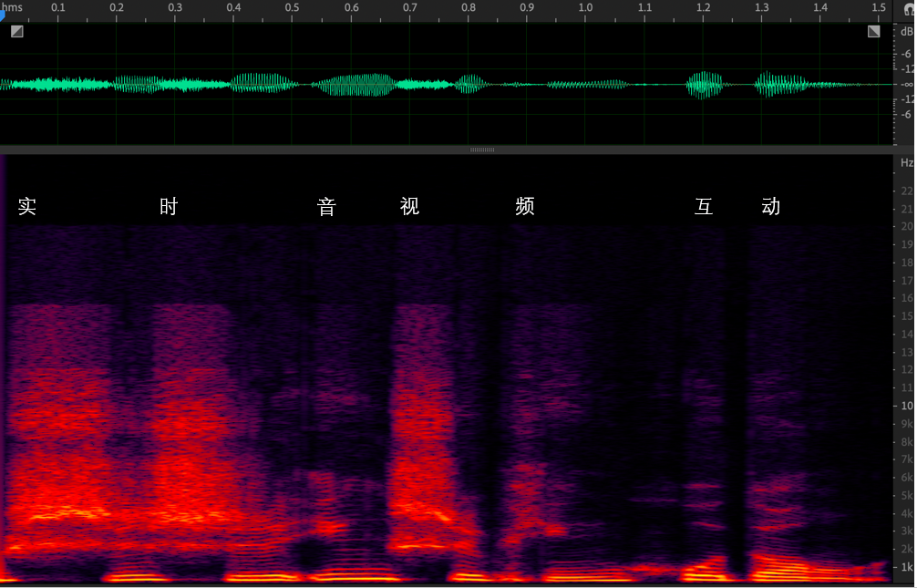Screen dimensions: 917x588
Task: Click the 实 character label on spectrogram
Action: 27,206
